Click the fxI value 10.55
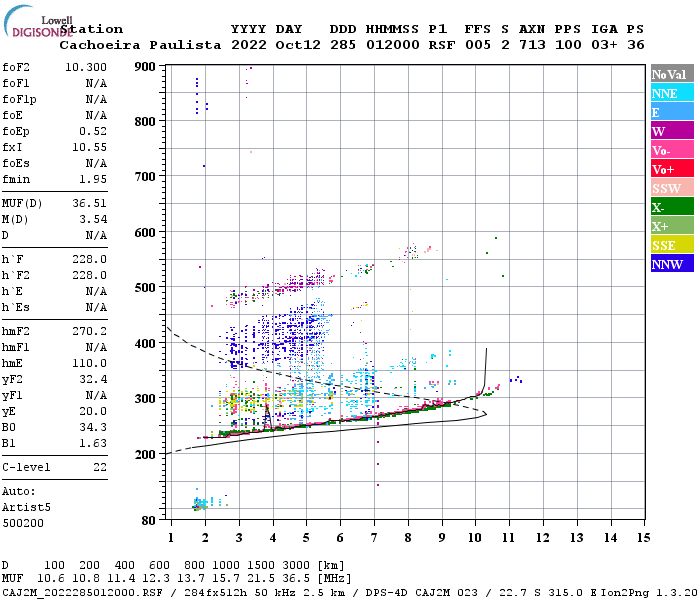Image resolution: width=700 pixels, height=600 pixels. (x=89, y=147)
